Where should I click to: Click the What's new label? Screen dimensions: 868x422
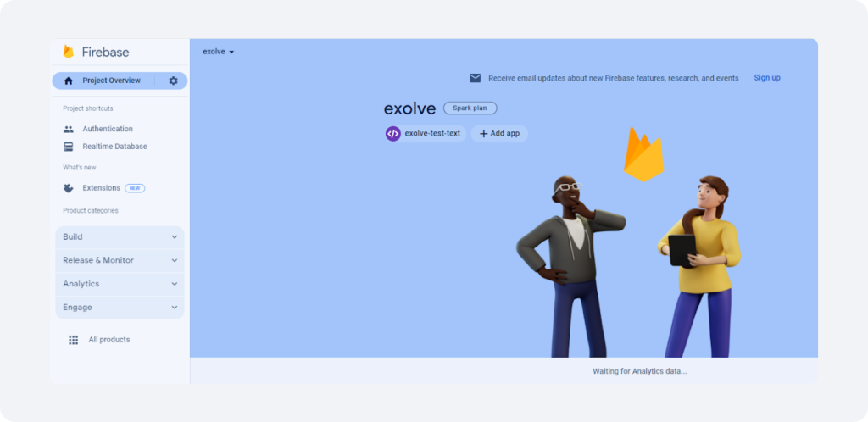79,168
